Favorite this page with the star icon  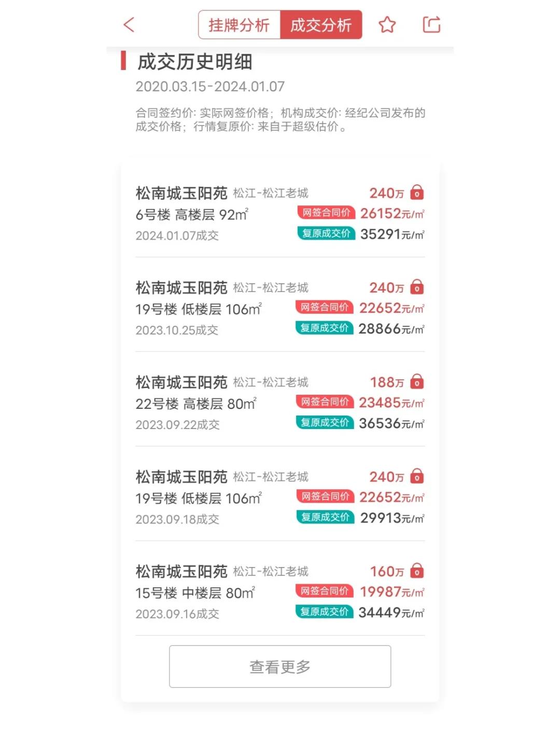387,24
